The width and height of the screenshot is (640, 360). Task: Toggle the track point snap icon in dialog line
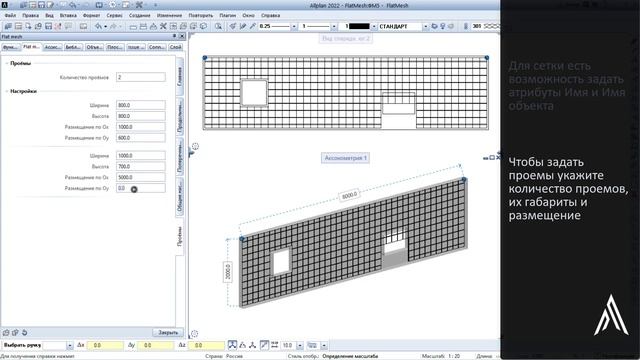point(232,345)
